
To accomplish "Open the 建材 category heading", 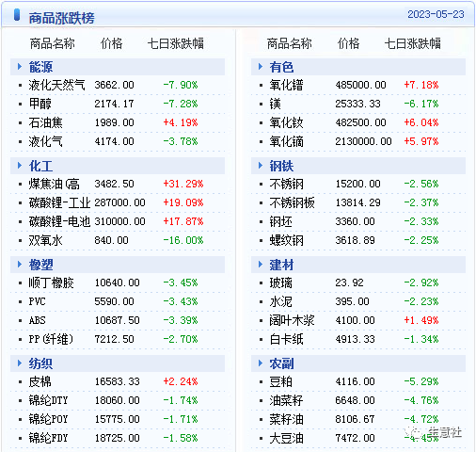I will point(281,265).
